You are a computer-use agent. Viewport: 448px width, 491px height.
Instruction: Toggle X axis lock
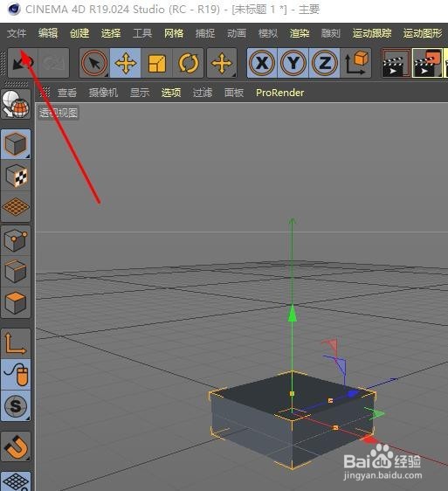[x=262, y=63]
